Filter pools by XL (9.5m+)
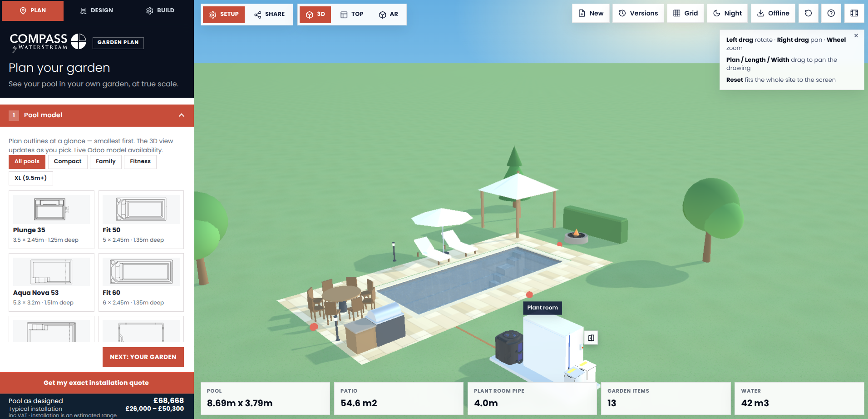The width and height of the screenshot is (868, 419). click(x=31, y=178)
